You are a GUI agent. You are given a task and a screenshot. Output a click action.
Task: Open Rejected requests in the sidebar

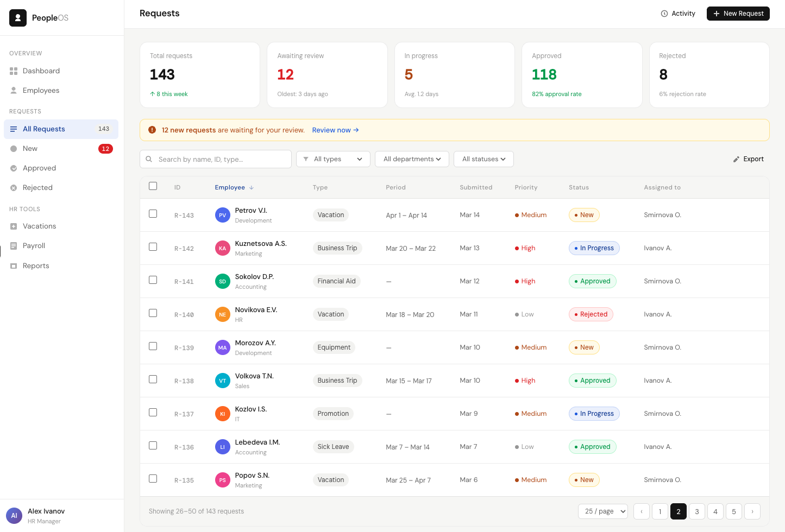click(x=61, y=188)
